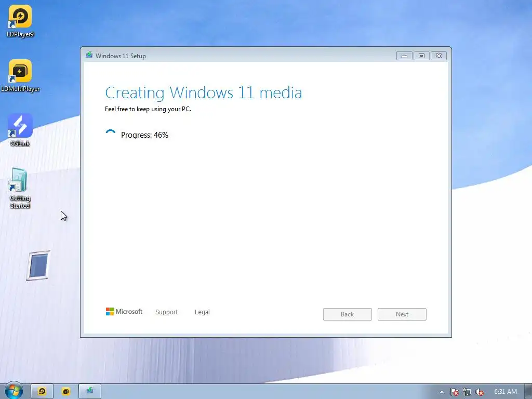Click the Windows 11 Setup title icon

(89, 55)
